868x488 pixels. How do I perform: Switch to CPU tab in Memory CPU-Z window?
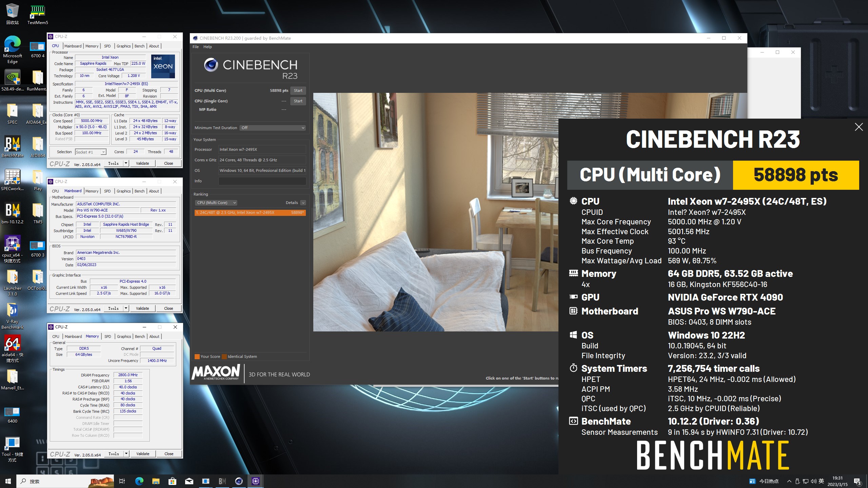56,337
